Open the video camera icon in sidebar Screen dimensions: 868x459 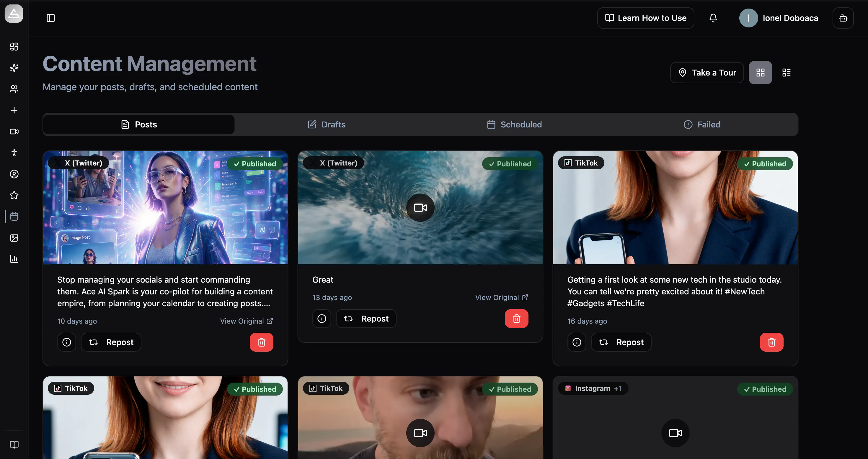tap(14, 131)
